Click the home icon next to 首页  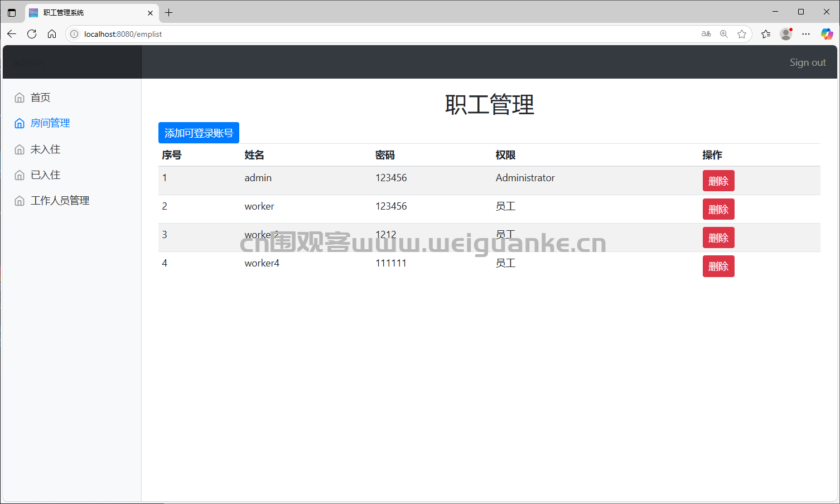pyautogui.click(x=19, y=97)
